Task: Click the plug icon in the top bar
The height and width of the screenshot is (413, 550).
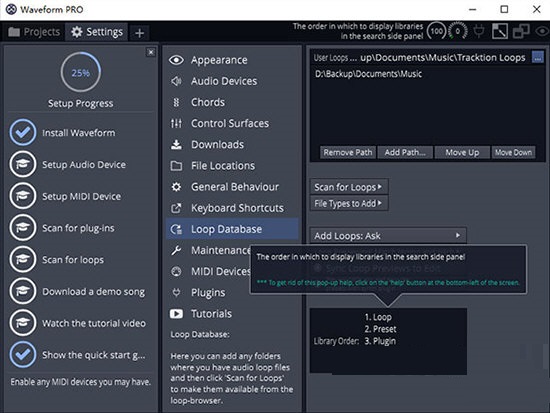Action: coord(478,31)
